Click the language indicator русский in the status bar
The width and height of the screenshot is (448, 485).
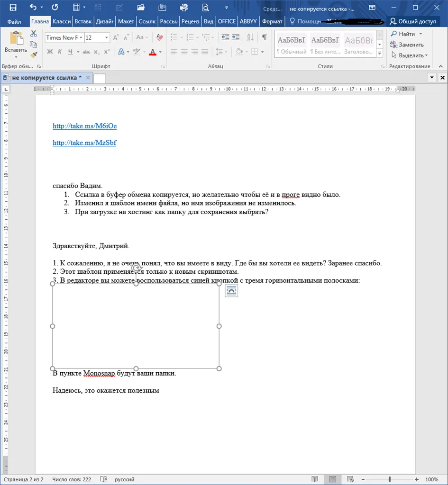(125, 479)
